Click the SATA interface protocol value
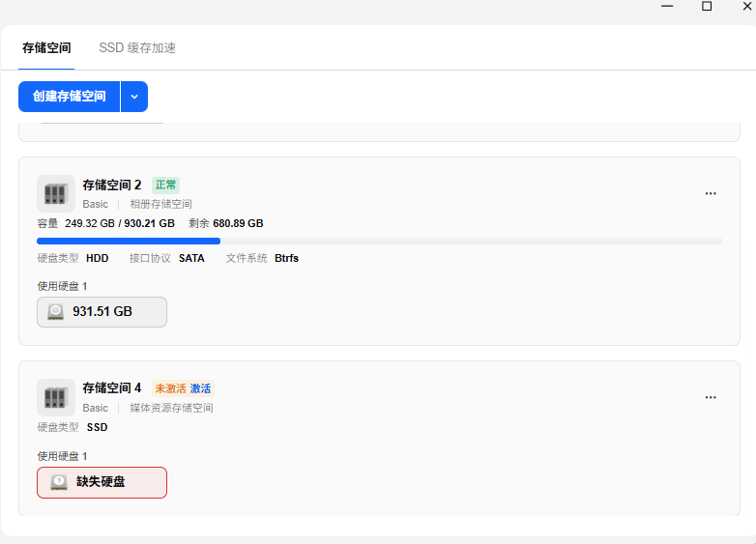Viewport: 756px width, 544px height. (x=191, y=258)
